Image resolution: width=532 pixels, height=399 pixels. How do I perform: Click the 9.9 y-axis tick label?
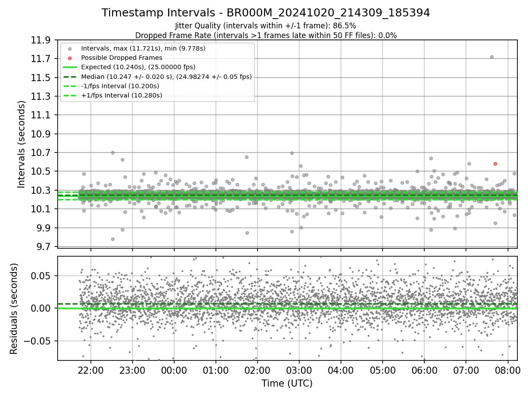[x=43, y=228]
